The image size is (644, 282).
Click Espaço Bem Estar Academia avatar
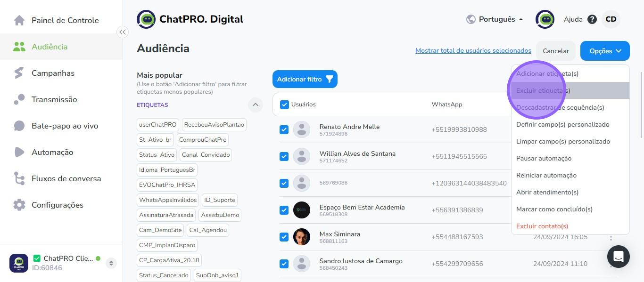(302, 210)
